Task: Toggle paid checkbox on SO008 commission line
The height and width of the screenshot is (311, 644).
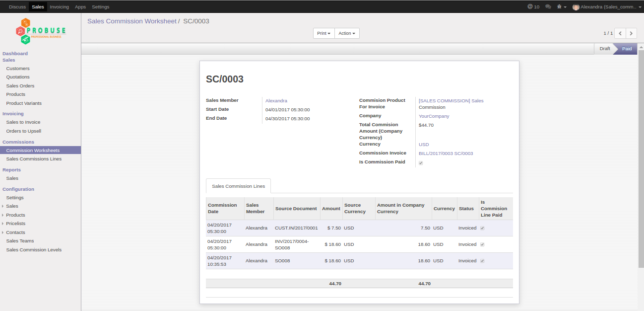Action: click(x=482, y=261)
